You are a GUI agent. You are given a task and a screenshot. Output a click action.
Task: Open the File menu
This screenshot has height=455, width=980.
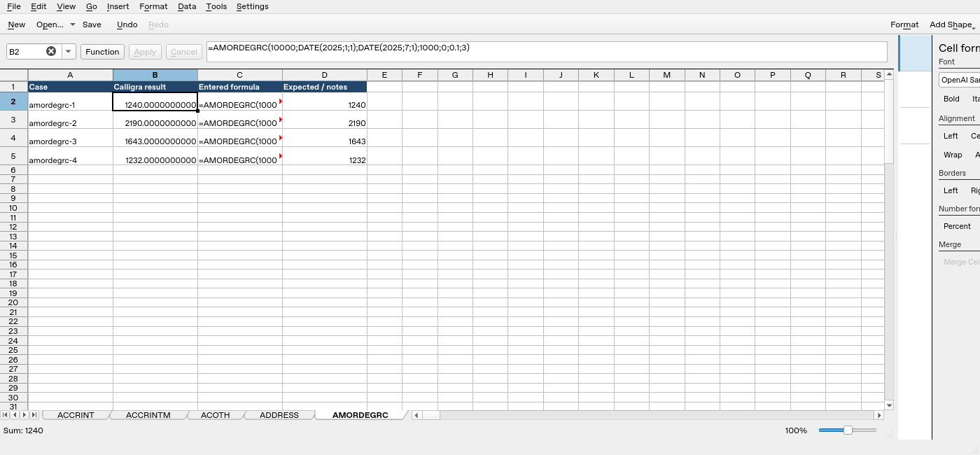click(x=13, y=6)
